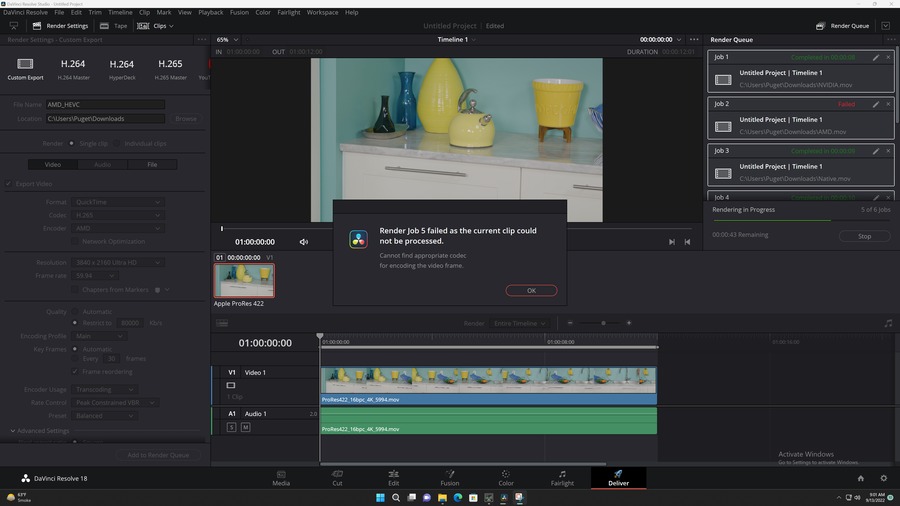Open the Render Entire Timeline dropdown

pyautogui.click(x=519, y=324)
